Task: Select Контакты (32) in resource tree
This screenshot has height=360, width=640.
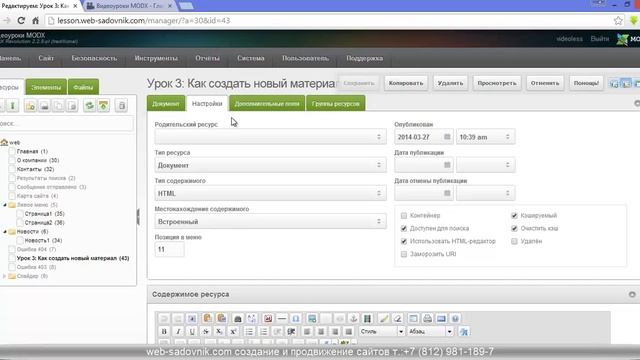Action: click(x=35, y=169)
